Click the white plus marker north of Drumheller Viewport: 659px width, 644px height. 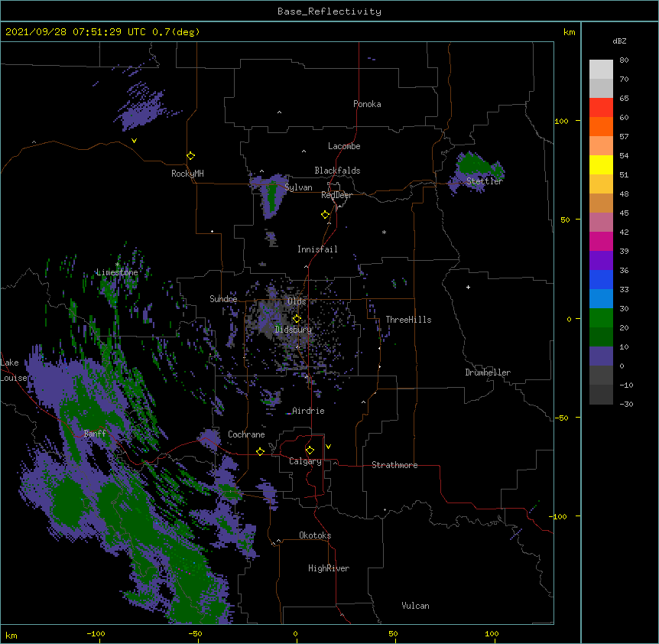(468, 287)
